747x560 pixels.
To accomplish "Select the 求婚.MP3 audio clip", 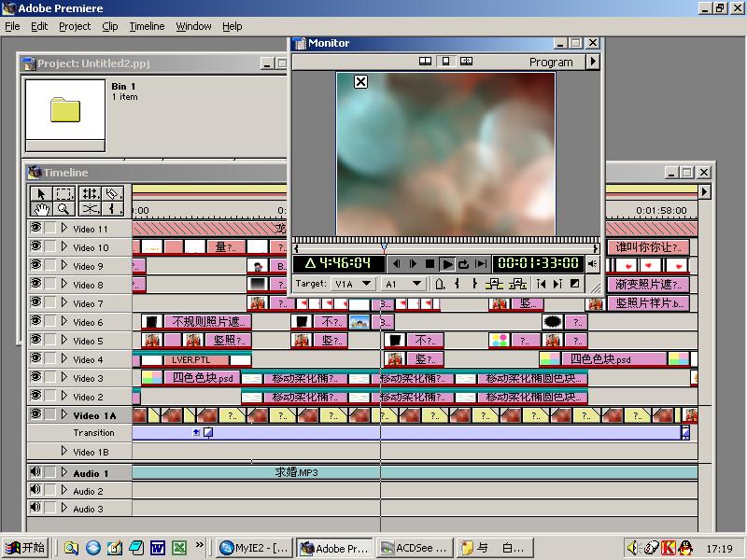I will [415, 472].
